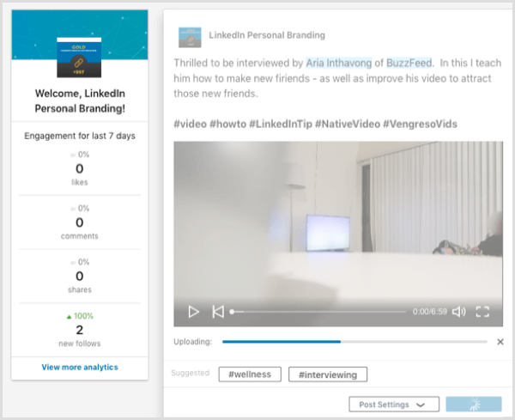
Task: Click the post author avatar thumbnail
Action: [190, 38]
